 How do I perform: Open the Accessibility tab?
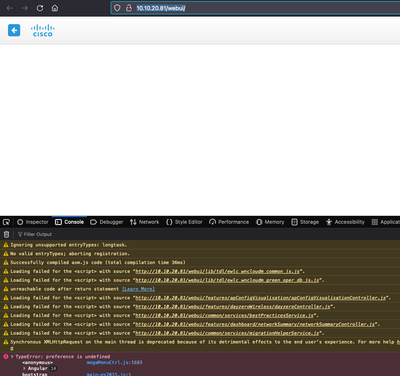point(345,222)
